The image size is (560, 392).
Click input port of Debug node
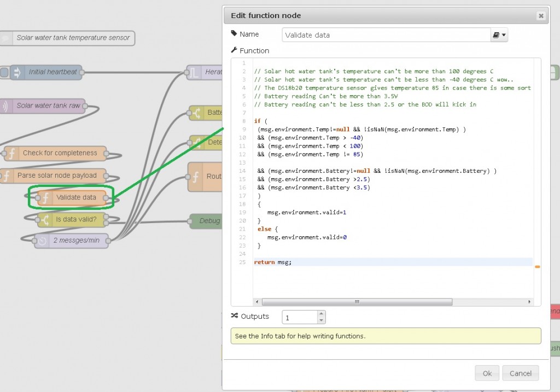pyautogui.click(x=190, y=221)
